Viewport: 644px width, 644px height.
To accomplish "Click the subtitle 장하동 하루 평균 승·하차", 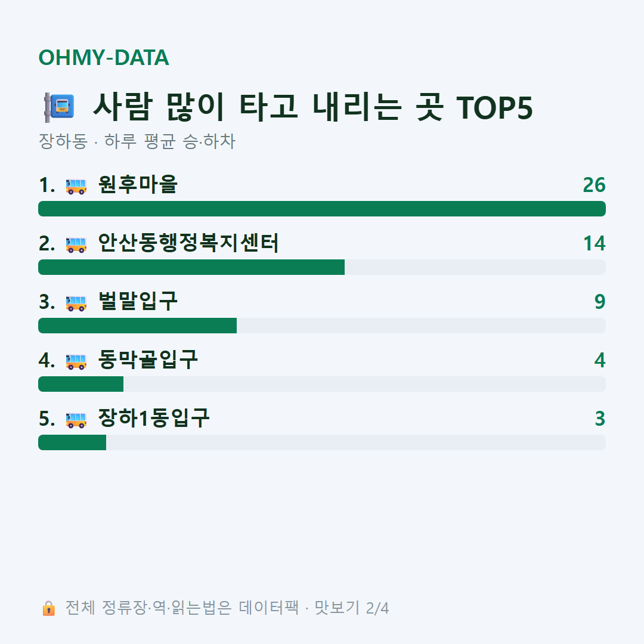I will coord(137,141).
